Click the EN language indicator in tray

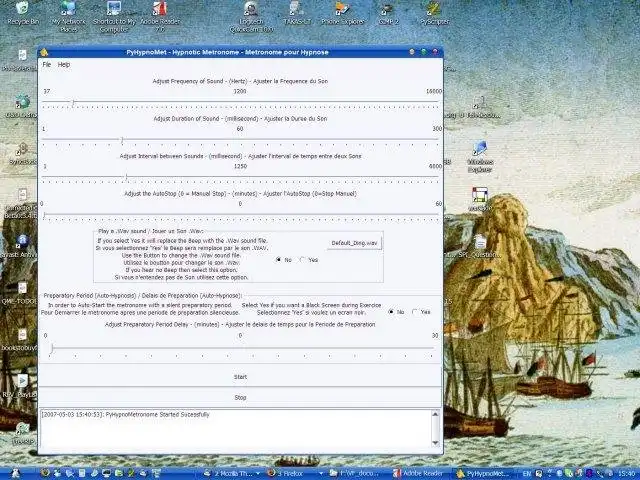[527, 474]
